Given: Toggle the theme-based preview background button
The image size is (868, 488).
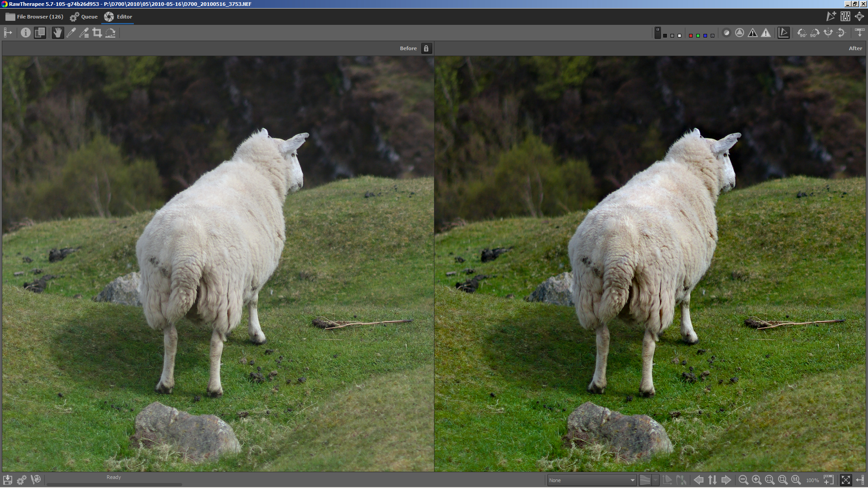Looking at the screenshot, I should pos(658,33).
